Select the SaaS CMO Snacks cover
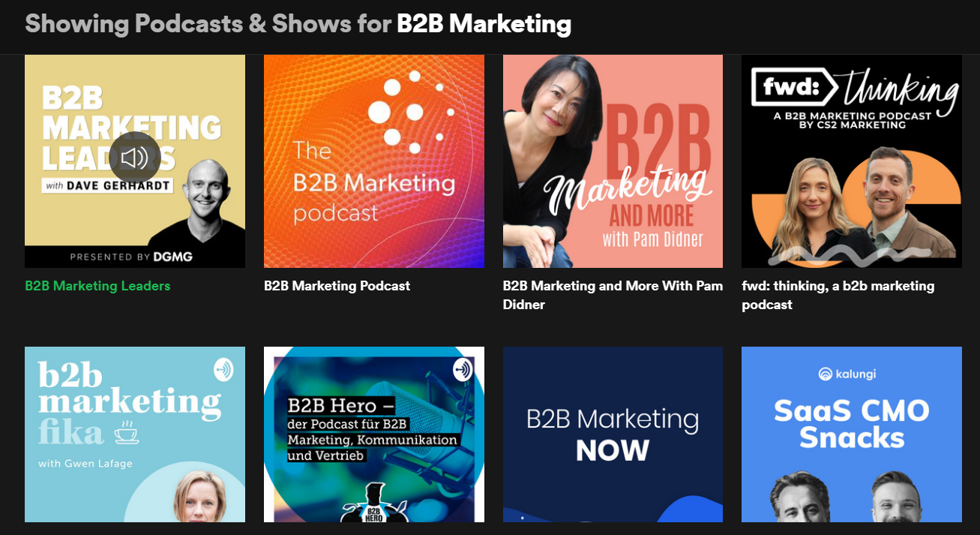Viewport: 980px width, 535px height. click(852, 434)
